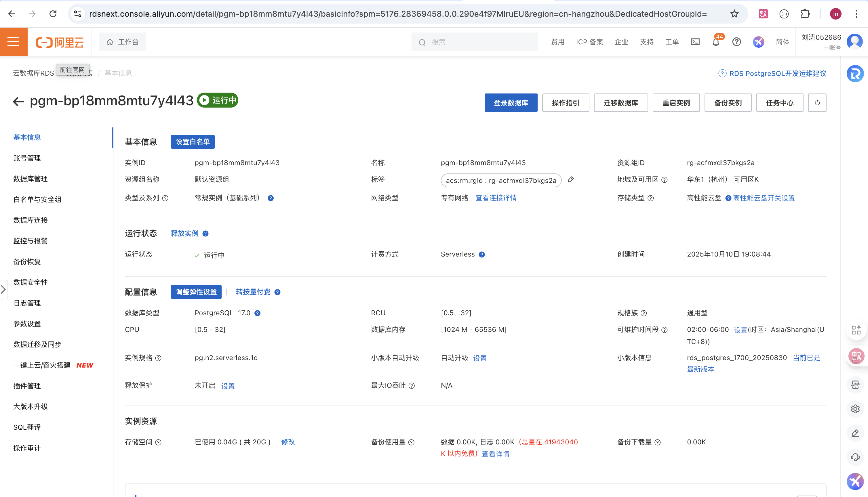The image size is (868, 497).
Task: Click the 释放实例 link
Action: (184, 234)
